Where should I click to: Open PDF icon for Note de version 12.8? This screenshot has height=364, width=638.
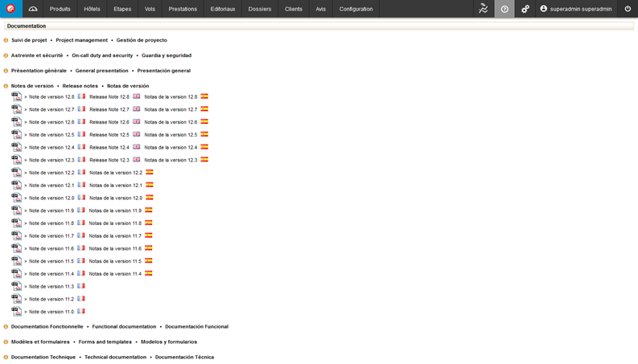pos(16,96)
